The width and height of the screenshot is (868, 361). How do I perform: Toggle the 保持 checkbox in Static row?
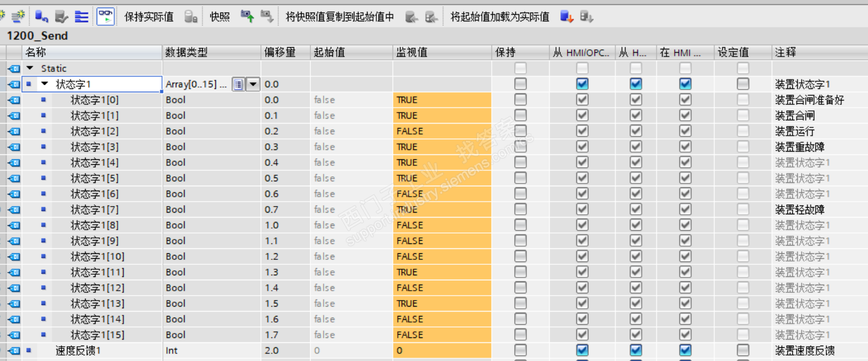pyautogui.click(x=520, y=68)
